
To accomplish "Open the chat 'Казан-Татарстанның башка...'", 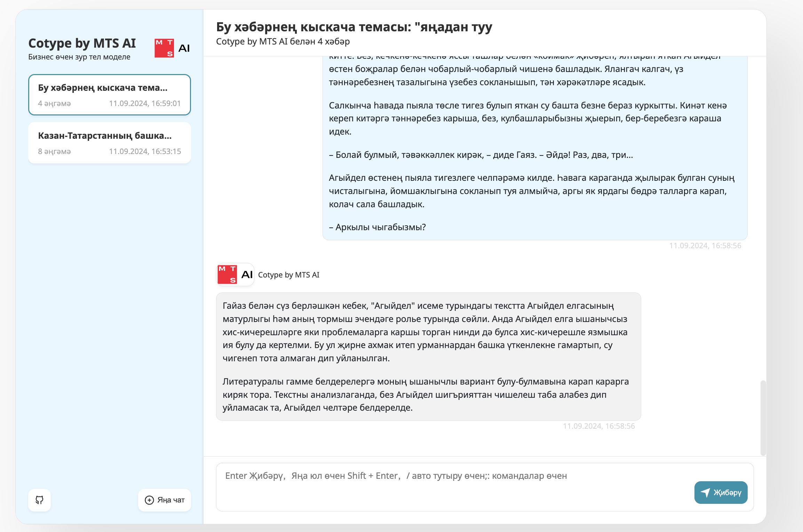I will coord(110,143).
